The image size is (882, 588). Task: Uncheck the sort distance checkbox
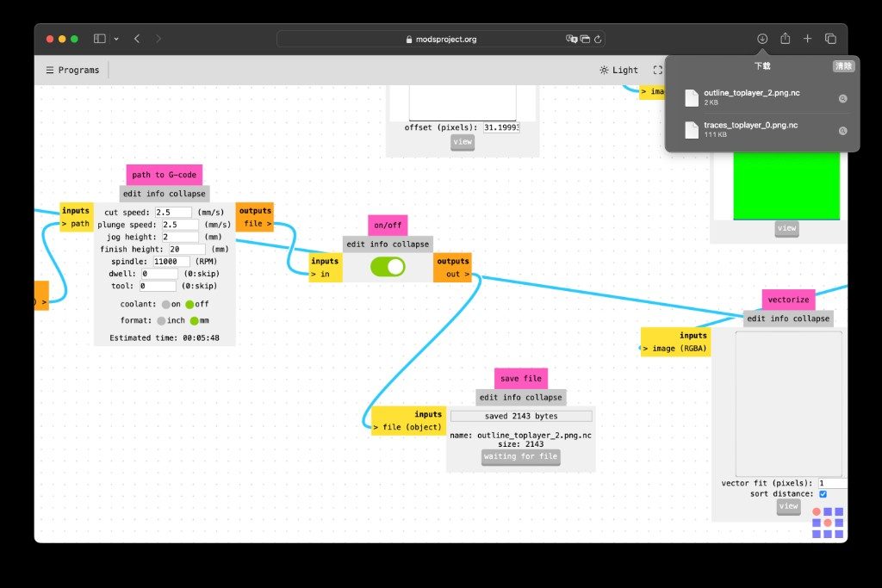823,494
